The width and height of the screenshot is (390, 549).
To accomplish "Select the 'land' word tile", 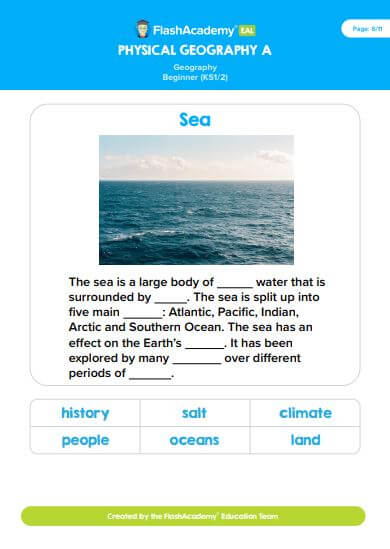I will point(305,440).
